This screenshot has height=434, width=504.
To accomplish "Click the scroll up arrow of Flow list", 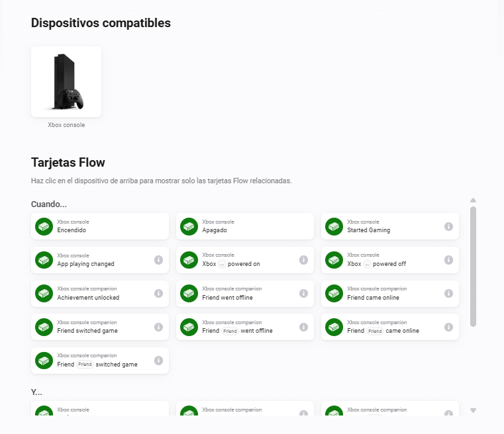I will coord(473,200).
